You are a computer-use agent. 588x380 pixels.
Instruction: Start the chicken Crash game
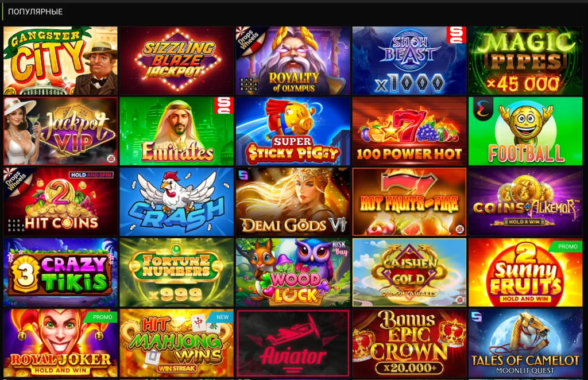(177, 201)
